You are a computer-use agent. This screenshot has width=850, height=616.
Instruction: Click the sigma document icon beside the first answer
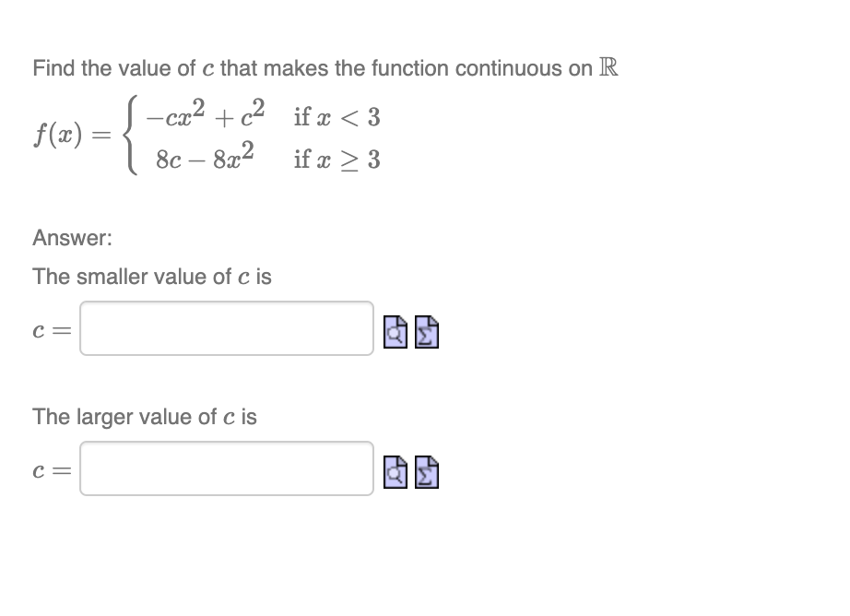coord(424,332)
